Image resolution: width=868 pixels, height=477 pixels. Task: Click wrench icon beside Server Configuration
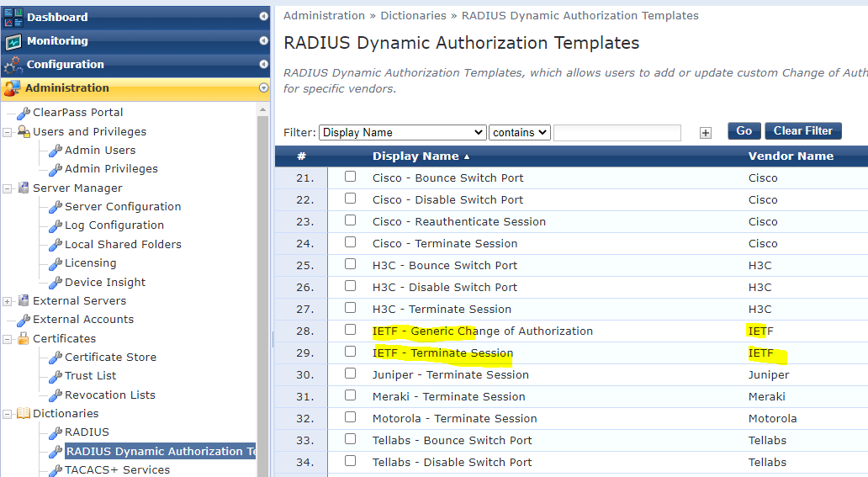tap(56, 207)
